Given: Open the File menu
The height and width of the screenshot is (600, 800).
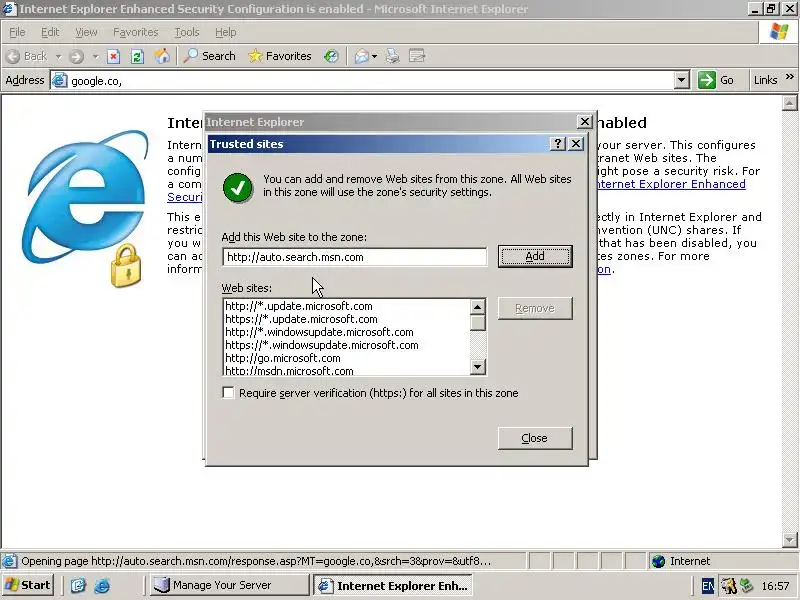Looking at the screenshot, I should [x=17, y=32].
